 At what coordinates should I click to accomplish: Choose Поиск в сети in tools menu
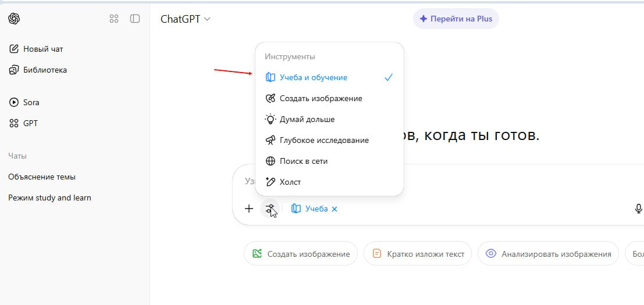[x=329, y=161]
